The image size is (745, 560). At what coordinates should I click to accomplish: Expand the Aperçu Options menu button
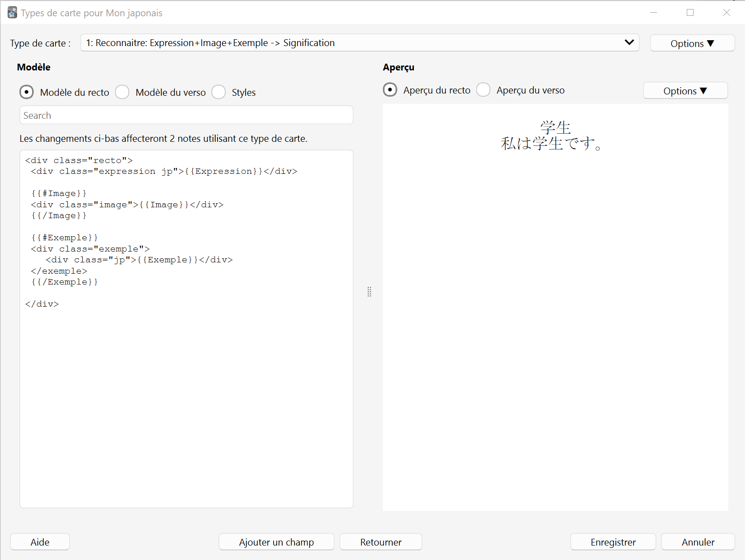click(685, 91)
